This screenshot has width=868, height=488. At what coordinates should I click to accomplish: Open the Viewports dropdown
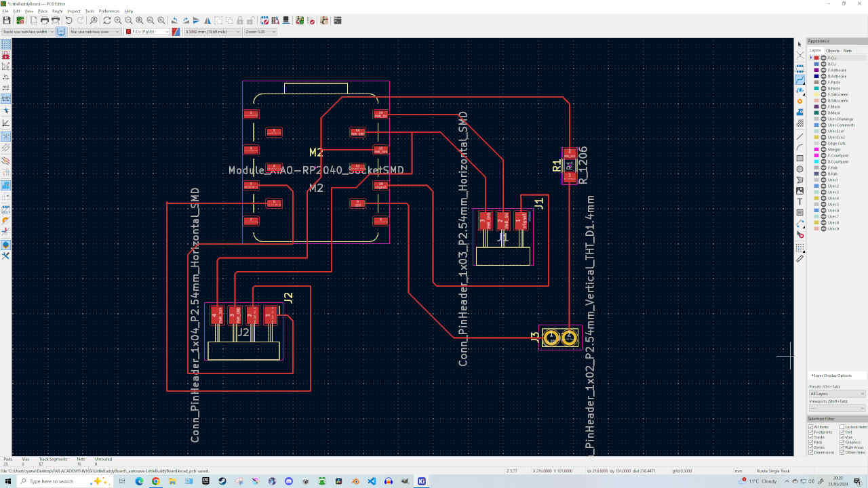coord(837,408)
